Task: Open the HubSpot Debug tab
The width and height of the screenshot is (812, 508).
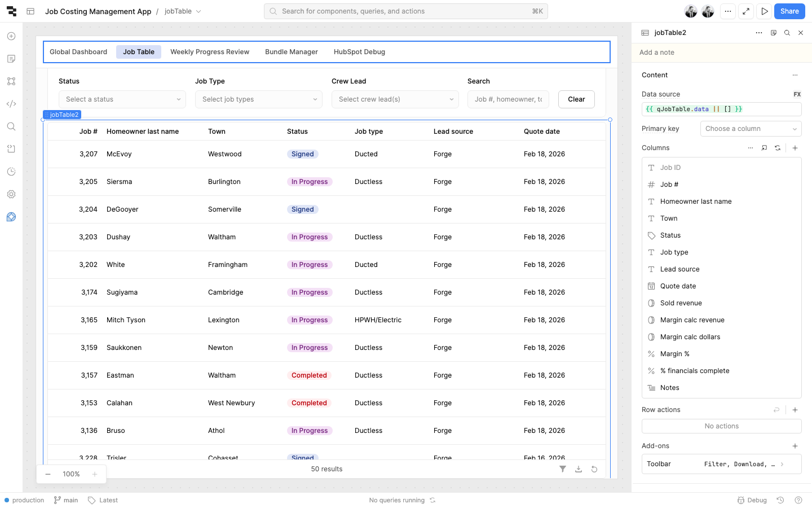Action: [x=359, y=52]
